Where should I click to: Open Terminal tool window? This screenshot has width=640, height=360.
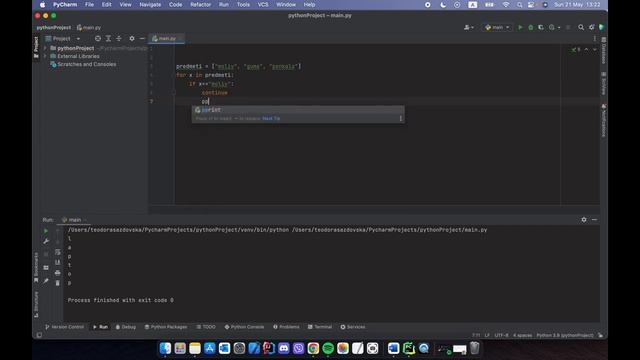320,327
